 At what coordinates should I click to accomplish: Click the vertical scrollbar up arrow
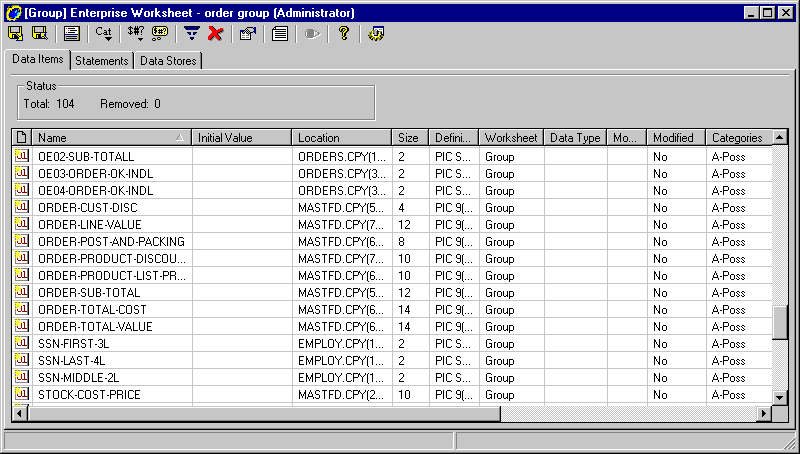coord(780,137)
